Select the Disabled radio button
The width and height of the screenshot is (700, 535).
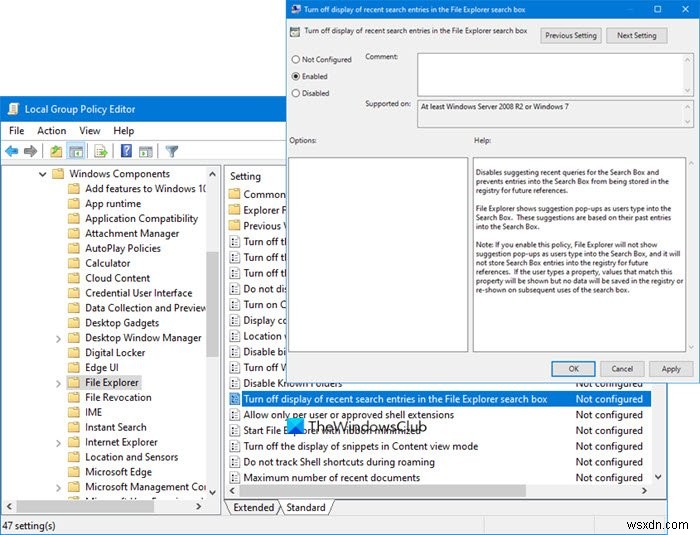(x=296, y=93)
